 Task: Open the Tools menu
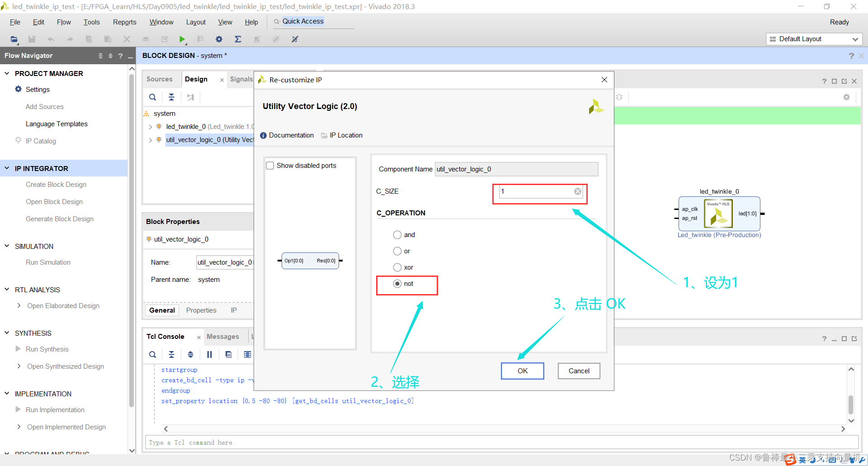click(91, 22)
